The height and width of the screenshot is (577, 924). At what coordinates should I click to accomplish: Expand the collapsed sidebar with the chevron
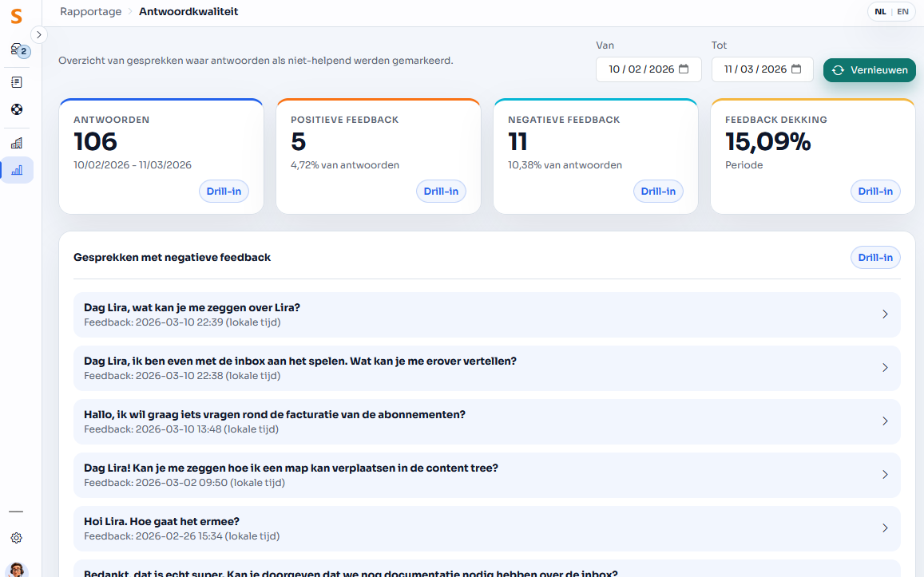pos(38,35)
